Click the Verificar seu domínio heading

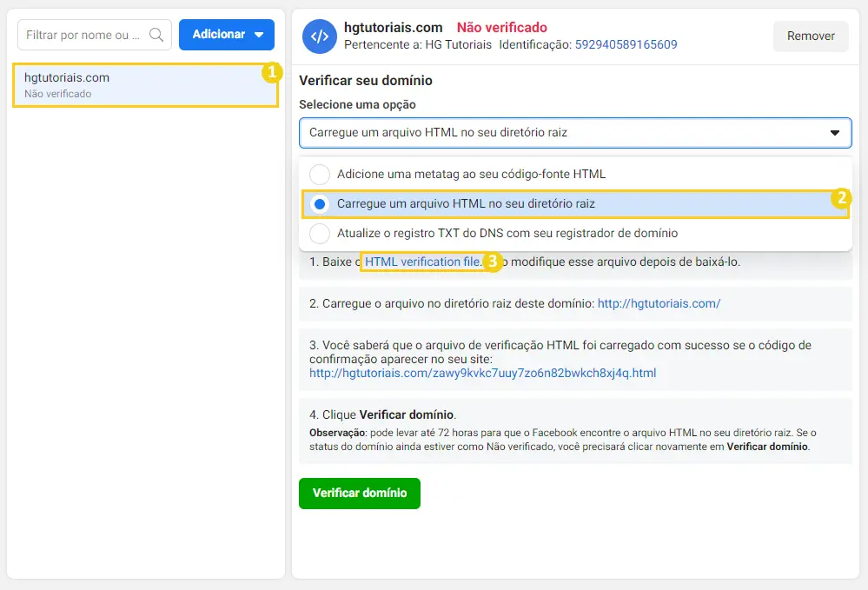365,80
